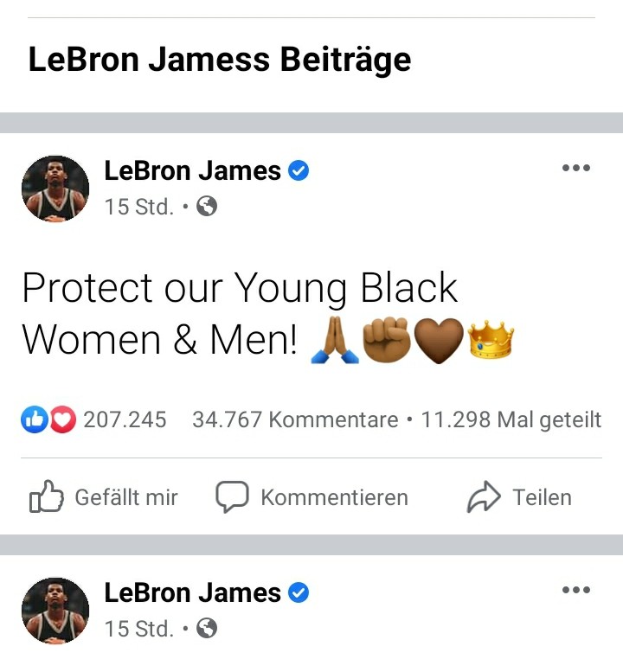623x672 pixels.
Task: View the 11.298 Mal geteilt shares
Action: click(511, 419)
